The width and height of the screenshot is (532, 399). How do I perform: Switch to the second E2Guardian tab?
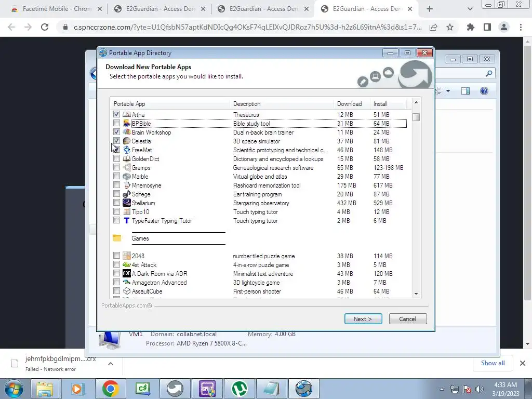pyautogui.click(x=263, y=9)
